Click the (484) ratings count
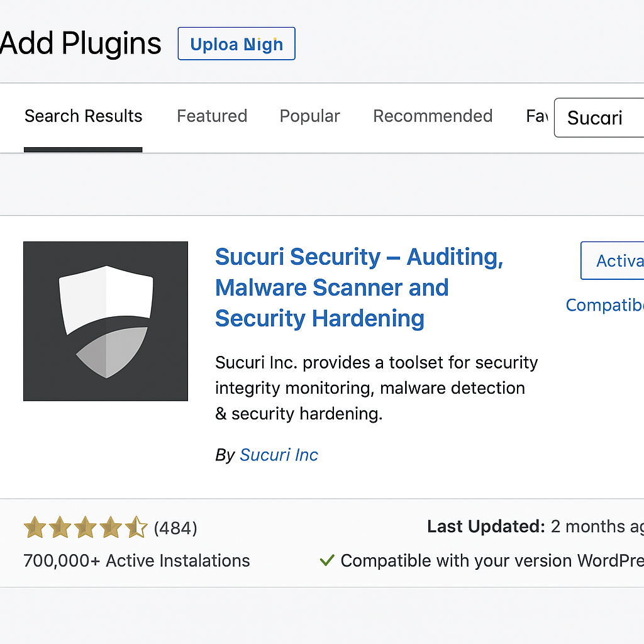Image resolution: width=644 pixels, height=644 pixels. (x=175, y=528)
